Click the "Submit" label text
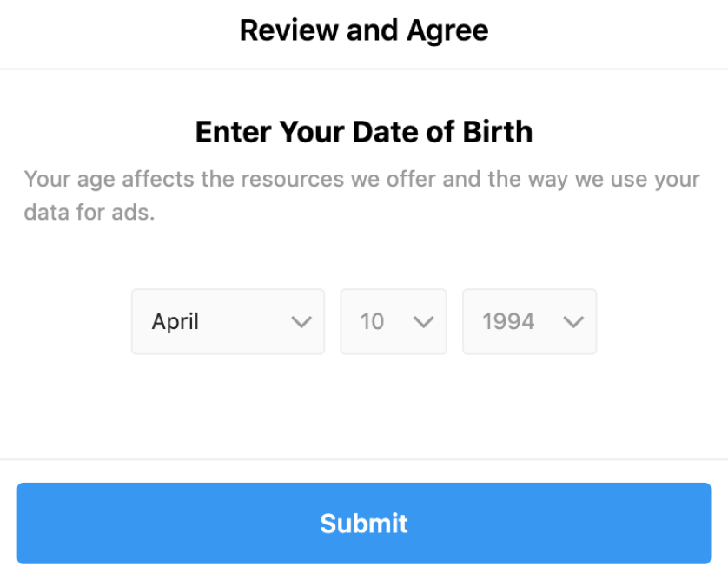Screen dimensions: 728x573 [x=364, y=524]
